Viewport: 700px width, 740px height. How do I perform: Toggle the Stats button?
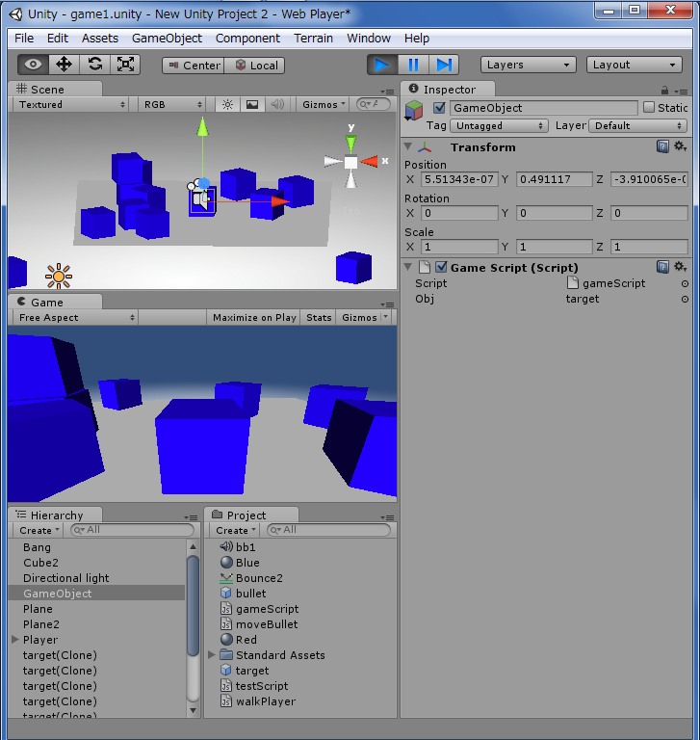(319, 317)
